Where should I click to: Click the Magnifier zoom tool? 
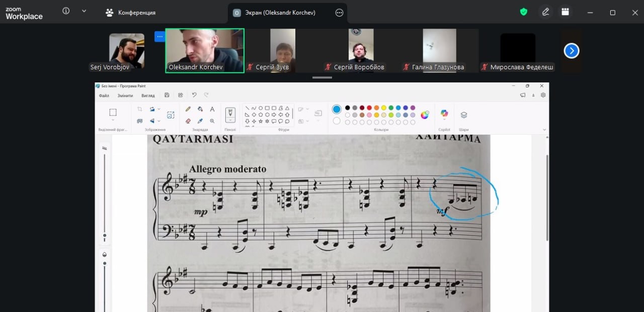[x=212, y=121]
